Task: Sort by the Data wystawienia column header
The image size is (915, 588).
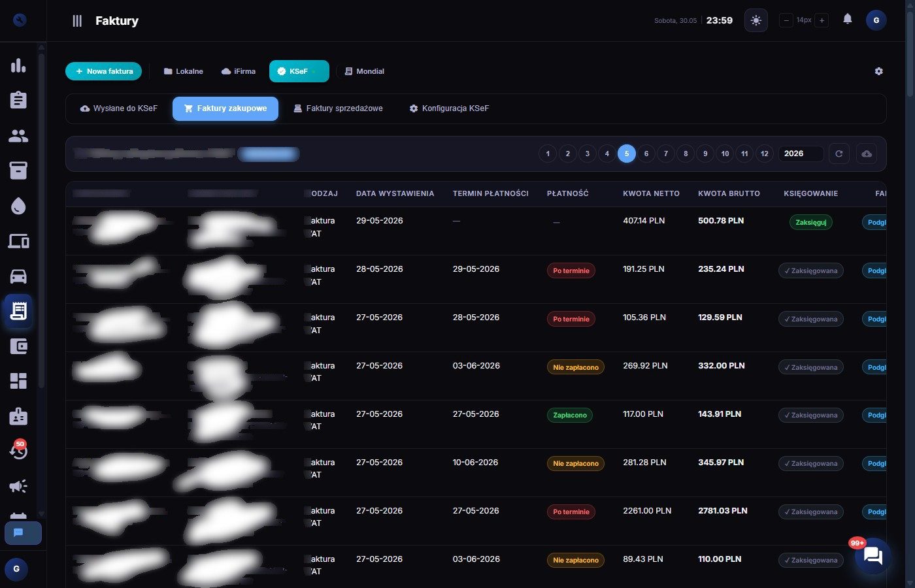Action: pyautogui.click(x=395, y=193)
